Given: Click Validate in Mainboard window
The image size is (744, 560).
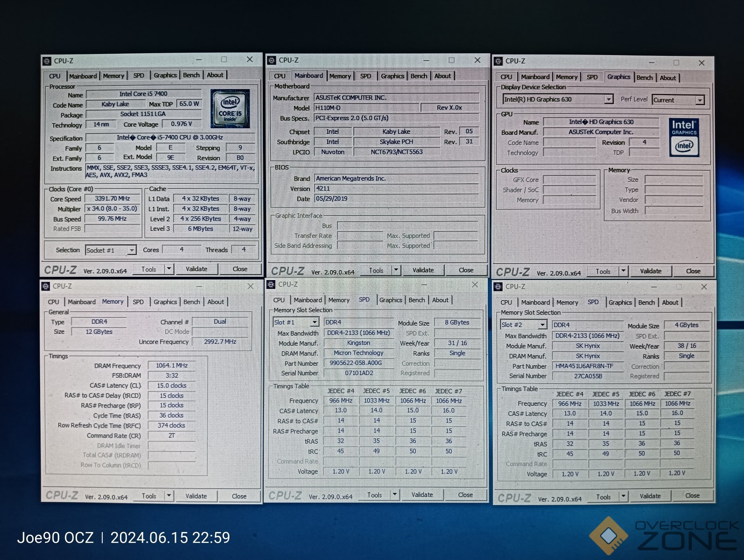Looking at the screenshot, I should coord(423,270).
